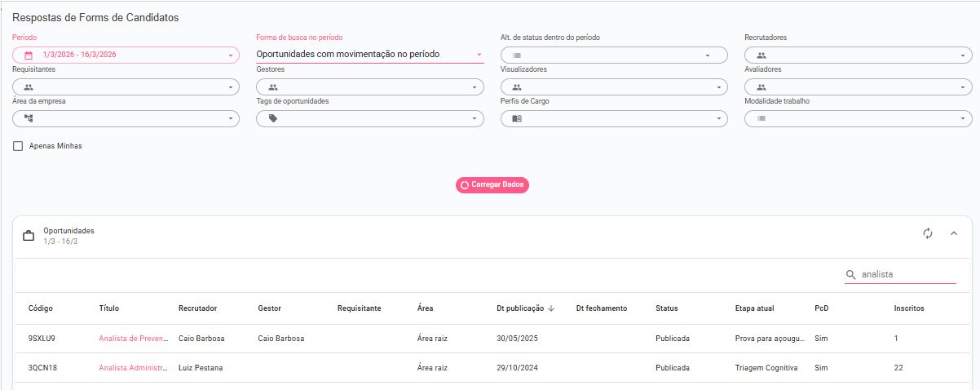
Task: Click the refresh icon in Oportunidades panel
Action: point(928,234)
